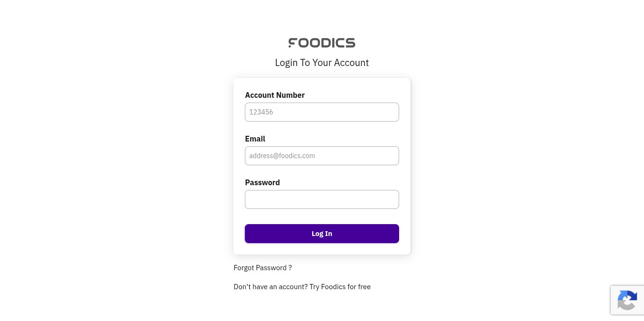Follow the Try Foodics for free link
644x321 pixels.
tap(340, 287)
